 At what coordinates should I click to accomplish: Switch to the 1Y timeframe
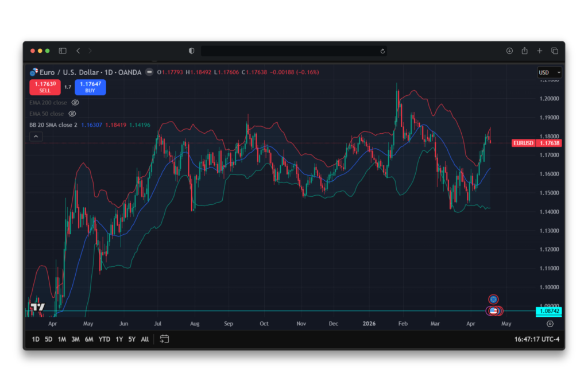tap(119, 339)
